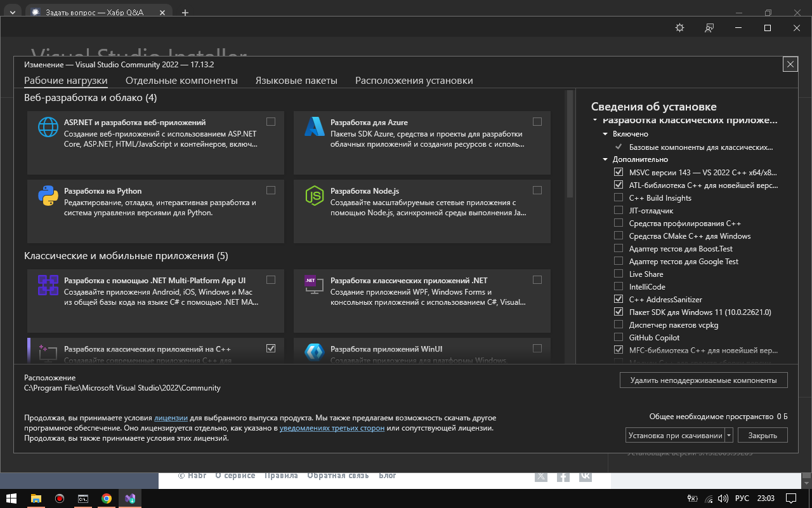This screenshot has height=508, width=812.
Task: Open the Windows Start menu
Action: click(x=11, y=498)
